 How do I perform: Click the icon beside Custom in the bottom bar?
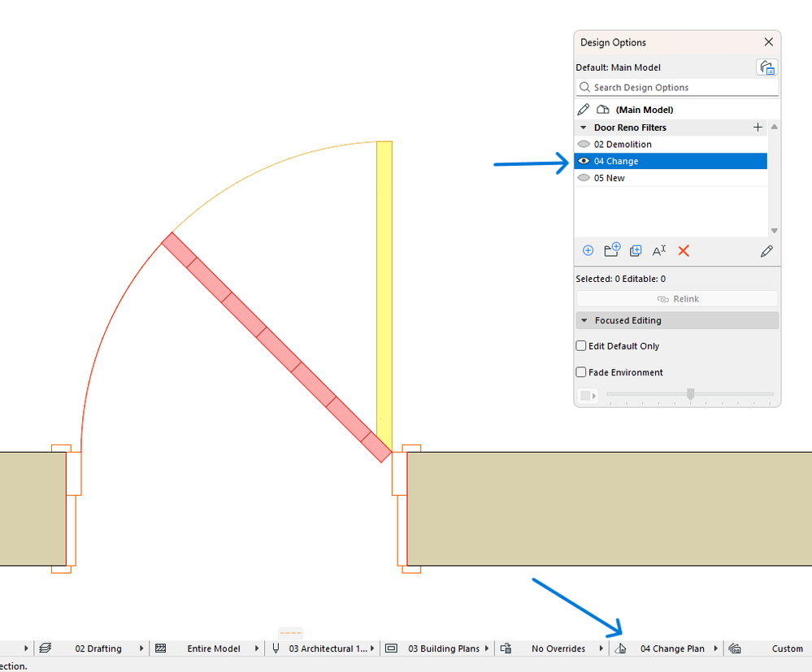pyautogui.click(x=734, y=648)
